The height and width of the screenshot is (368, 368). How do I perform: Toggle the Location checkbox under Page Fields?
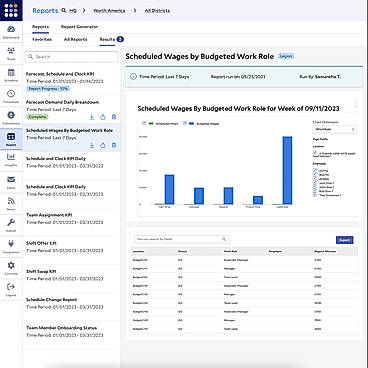[315, 153]
